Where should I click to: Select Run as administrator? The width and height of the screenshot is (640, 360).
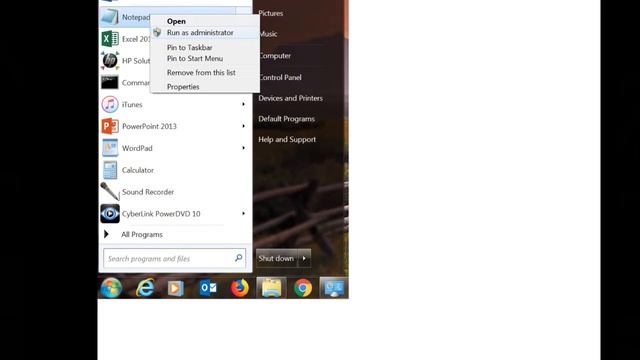[x=200, y=33]
